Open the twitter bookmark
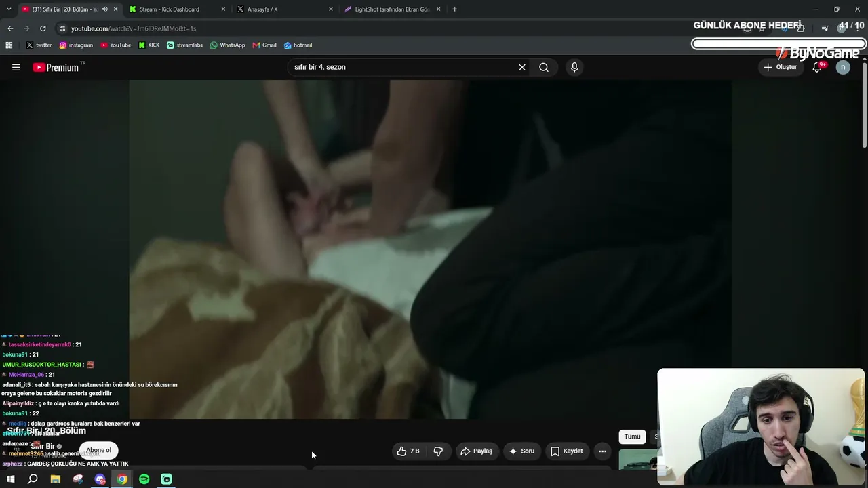This screenshot has width=868, height=488. (x=39, y=45)
